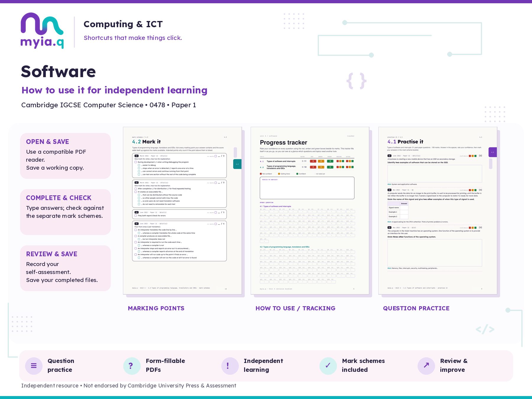The image size is (532, 399).
Task: Click the red confidence box for topic 4.1
Action: [313, 161]
